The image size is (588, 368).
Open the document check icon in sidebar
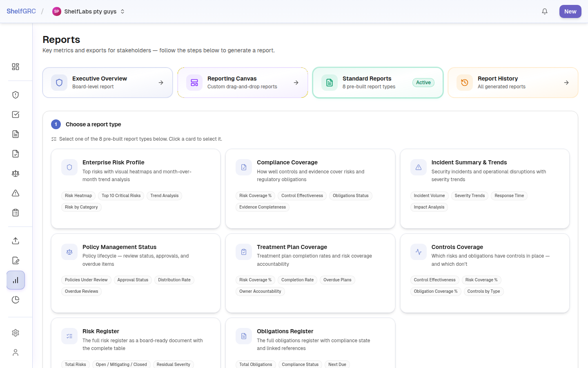[x=16, y=154]
